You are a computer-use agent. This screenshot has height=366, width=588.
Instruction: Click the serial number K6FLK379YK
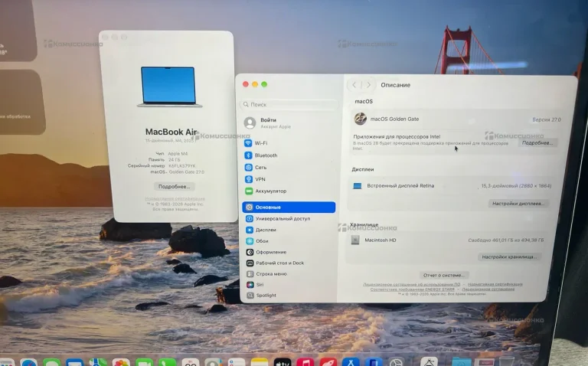coord(182,165)
